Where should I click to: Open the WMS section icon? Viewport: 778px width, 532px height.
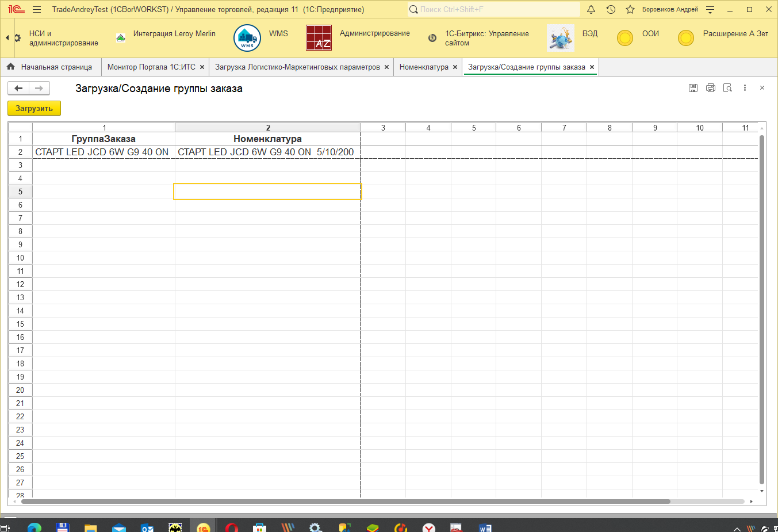coord(247,38)
